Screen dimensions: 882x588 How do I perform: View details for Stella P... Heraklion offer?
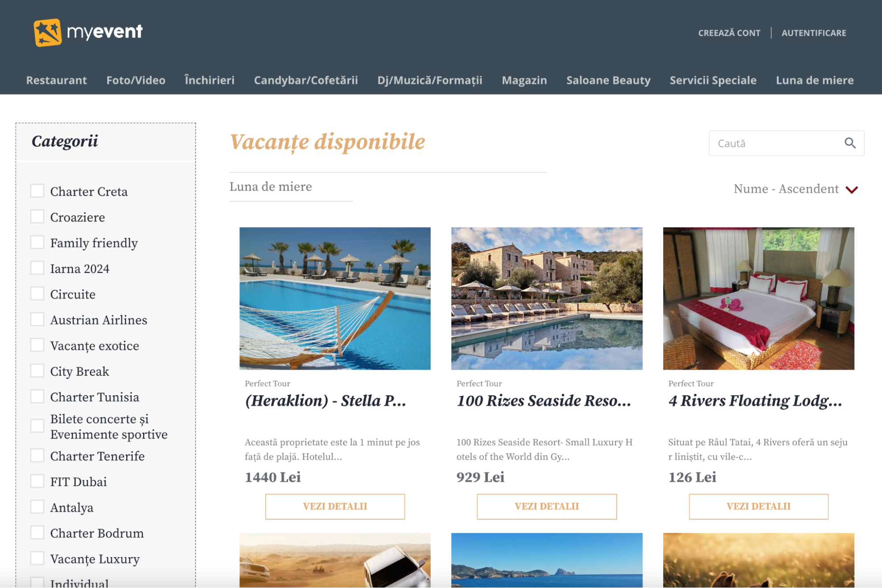[335, 506]
